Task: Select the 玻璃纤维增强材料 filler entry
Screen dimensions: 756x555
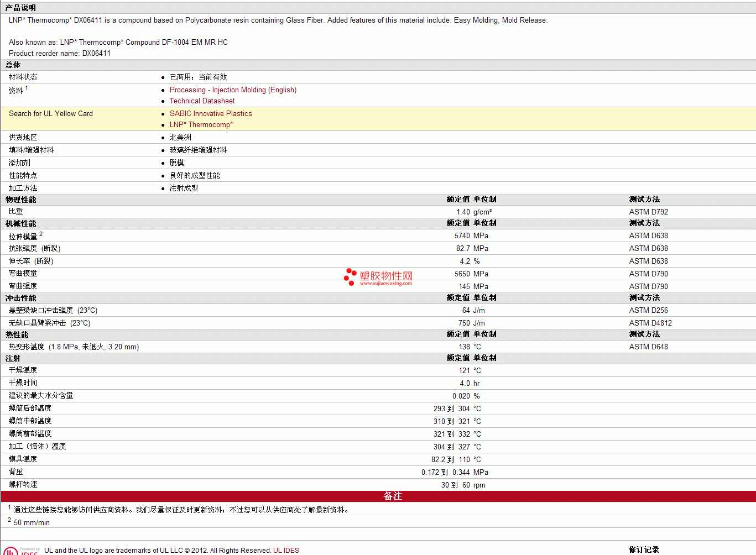Action: tap(198, 150)
